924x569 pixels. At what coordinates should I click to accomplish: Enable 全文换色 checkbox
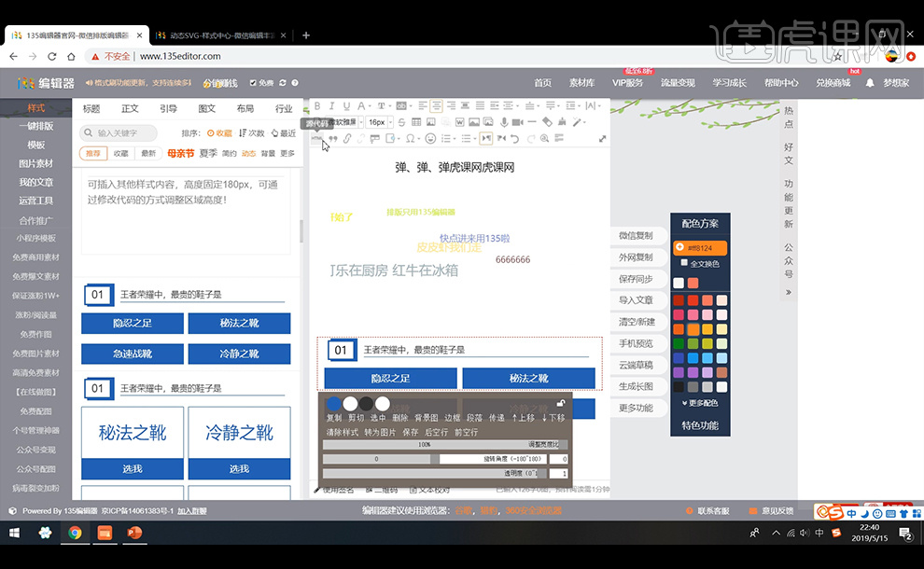(x=684, y=263)
